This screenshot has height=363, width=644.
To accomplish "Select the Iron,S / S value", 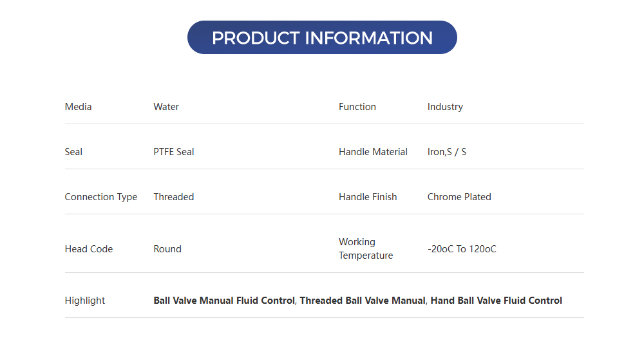I will [447, 152].
